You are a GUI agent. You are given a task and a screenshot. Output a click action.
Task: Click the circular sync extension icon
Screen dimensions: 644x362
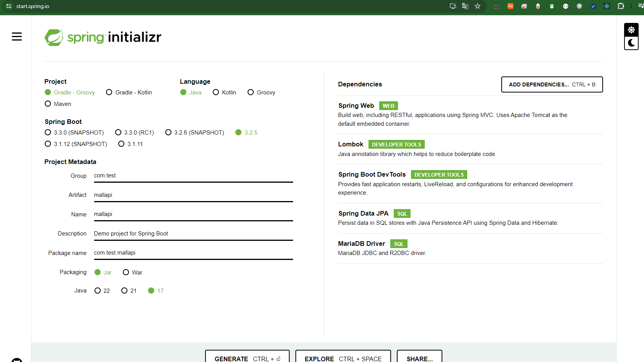coord(497,6)
